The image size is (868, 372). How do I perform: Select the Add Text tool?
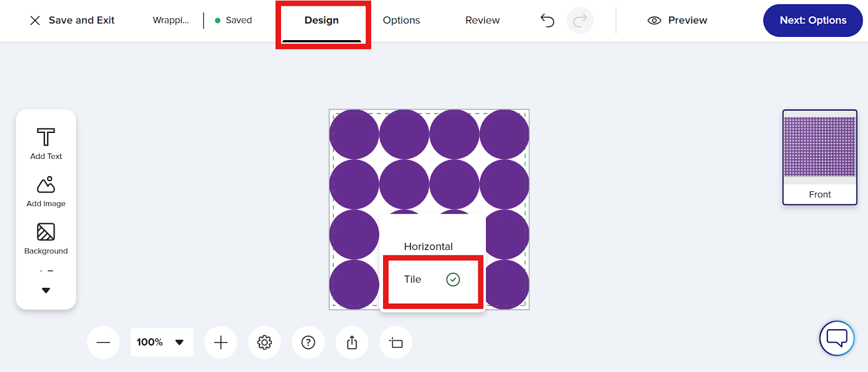[x=46, y=143]
